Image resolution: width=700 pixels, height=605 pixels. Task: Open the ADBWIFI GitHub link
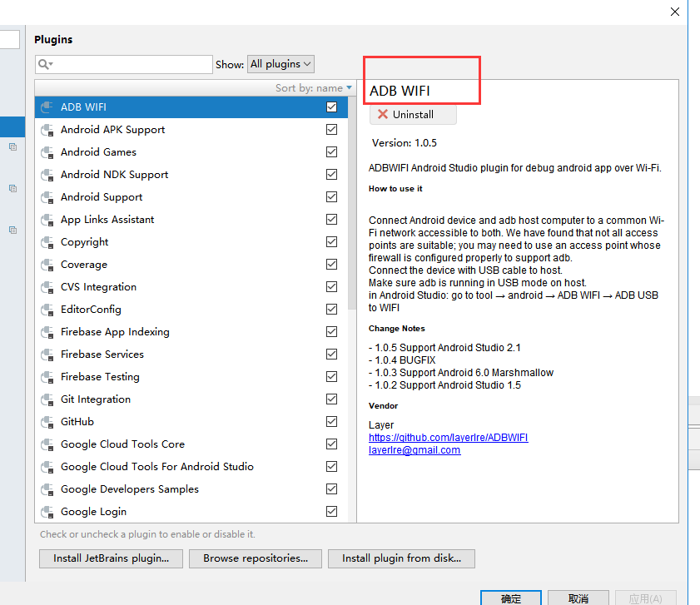pos(448,438)
